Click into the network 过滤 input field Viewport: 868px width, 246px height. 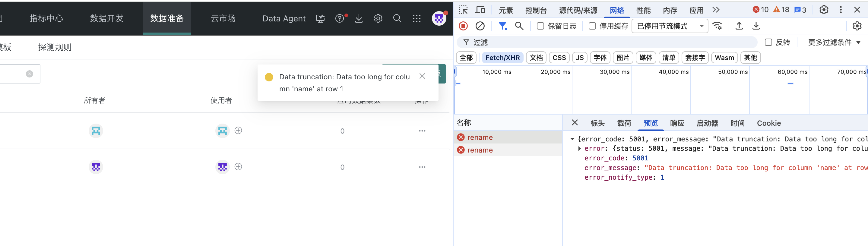point(607,42)
